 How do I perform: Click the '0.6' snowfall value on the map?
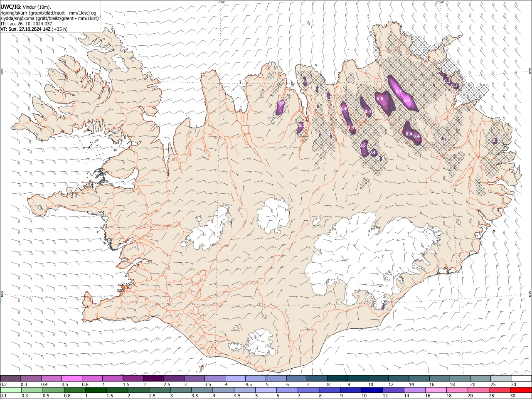344,108
